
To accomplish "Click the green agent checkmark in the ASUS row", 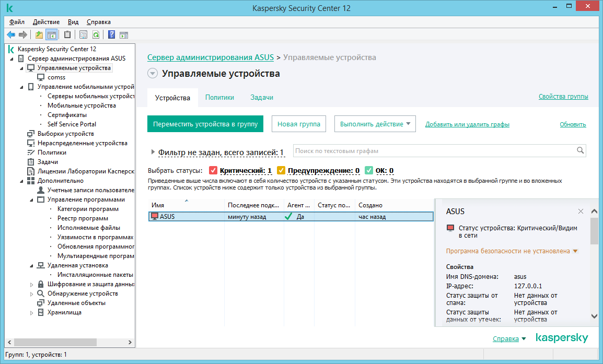I will (x=288, y=216).
